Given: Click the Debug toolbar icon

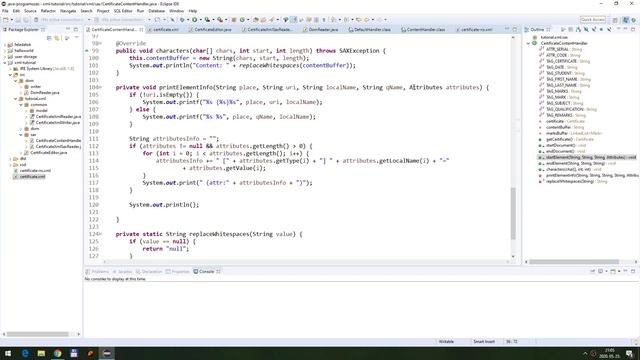Looking at the screenshot, I should 182,20.
